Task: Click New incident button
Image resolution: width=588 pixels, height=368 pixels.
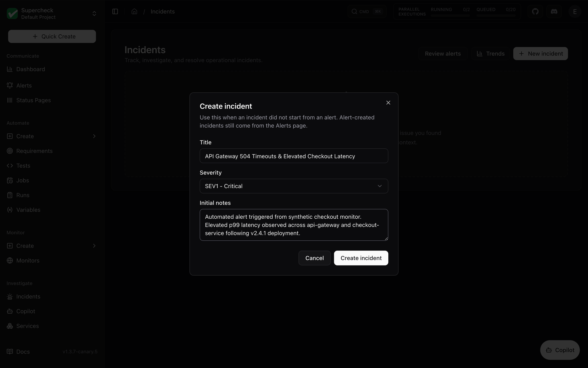Action: click(x=541, y=54)
